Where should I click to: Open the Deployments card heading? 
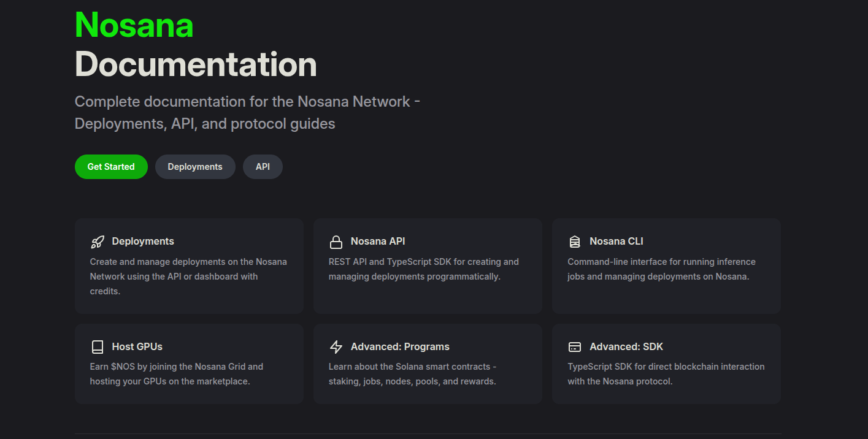(143, 242)
